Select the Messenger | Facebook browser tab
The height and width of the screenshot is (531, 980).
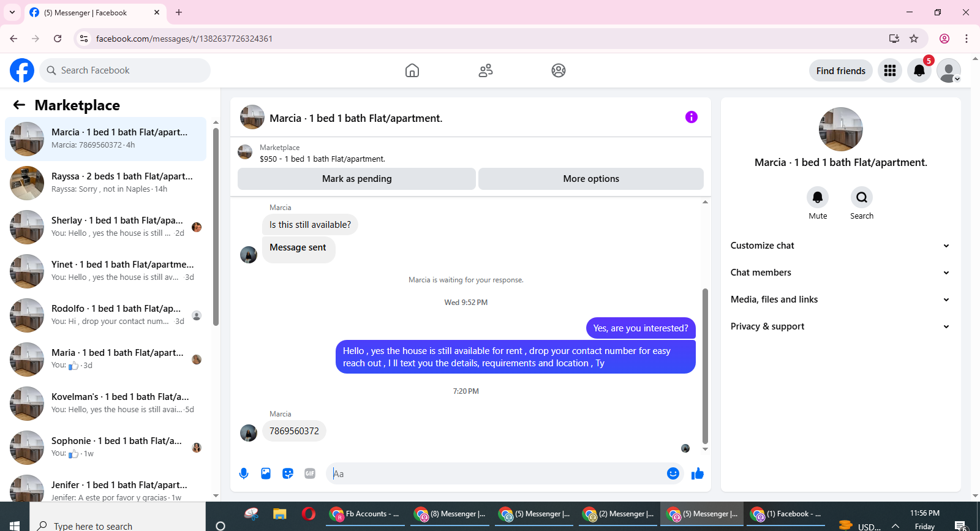[95, 12]
